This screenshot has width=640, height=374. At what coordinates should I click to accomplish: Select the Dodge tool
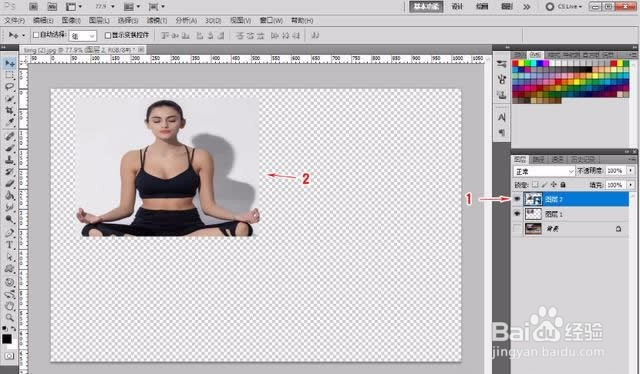point(10,219)
